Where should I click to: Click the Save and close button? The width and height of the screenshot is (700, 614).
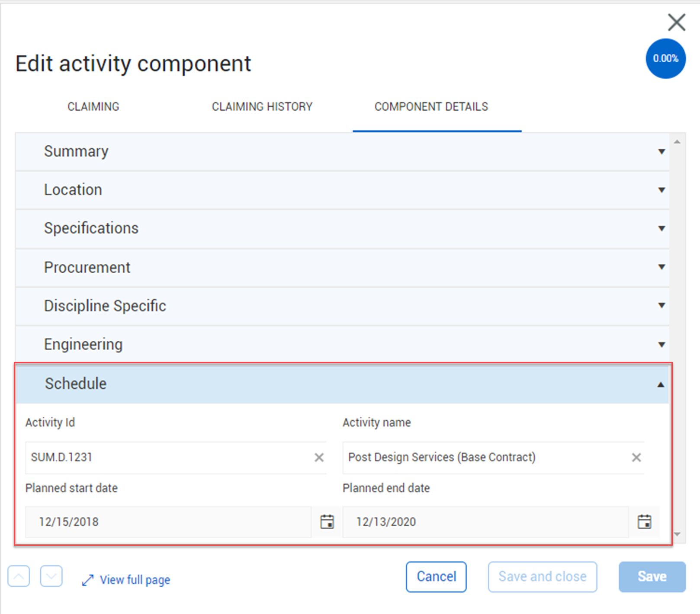542,576
